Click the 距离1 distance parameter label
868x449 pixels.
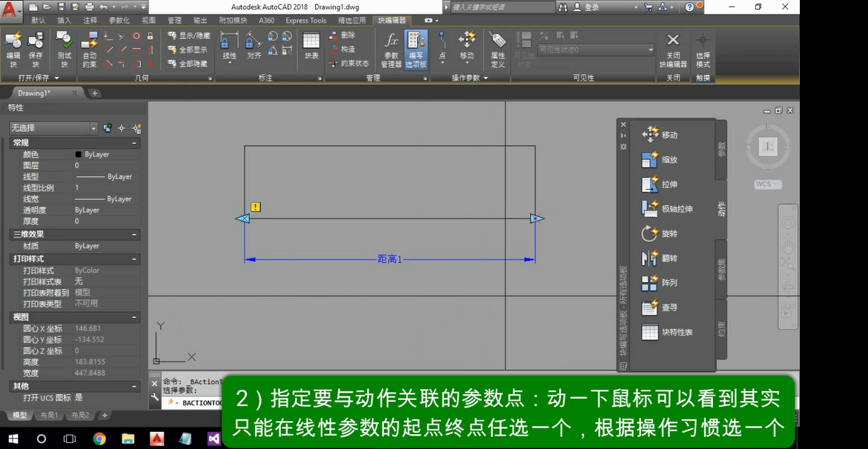pos(389,259)
